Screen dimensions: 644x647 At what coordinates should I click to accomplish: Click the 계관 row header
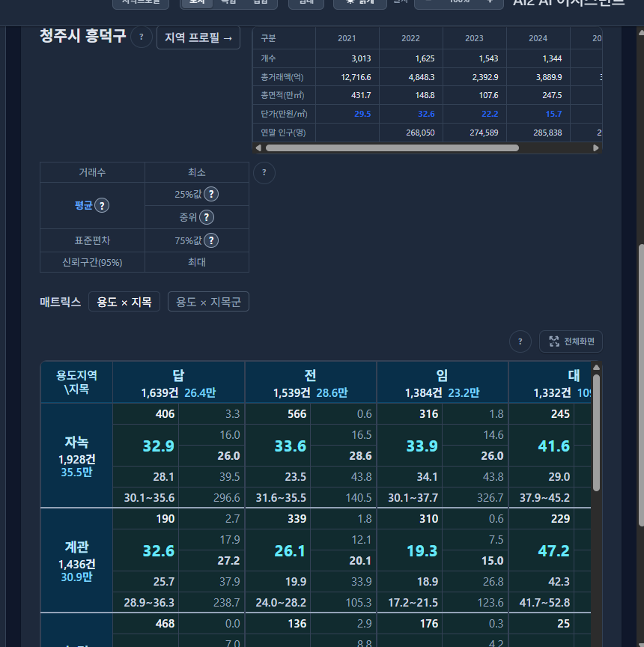(x=76, y=560)
